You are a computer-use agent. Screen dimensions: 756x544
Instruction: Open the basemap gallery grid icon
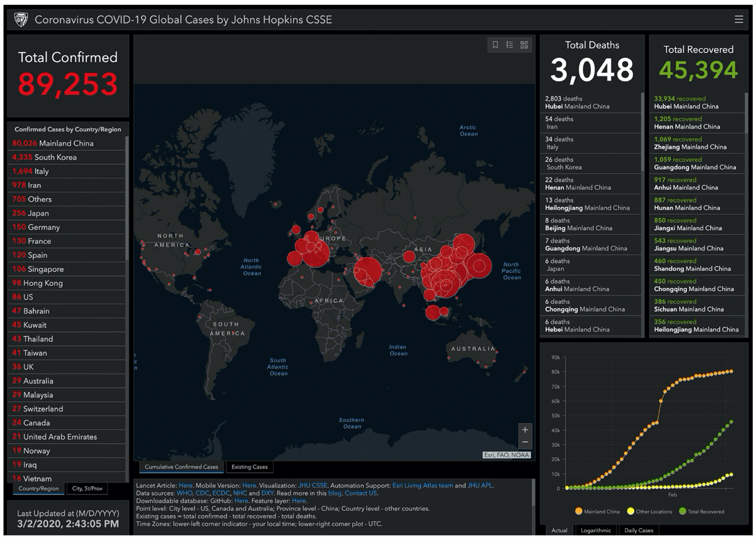(x=524, y=45)
